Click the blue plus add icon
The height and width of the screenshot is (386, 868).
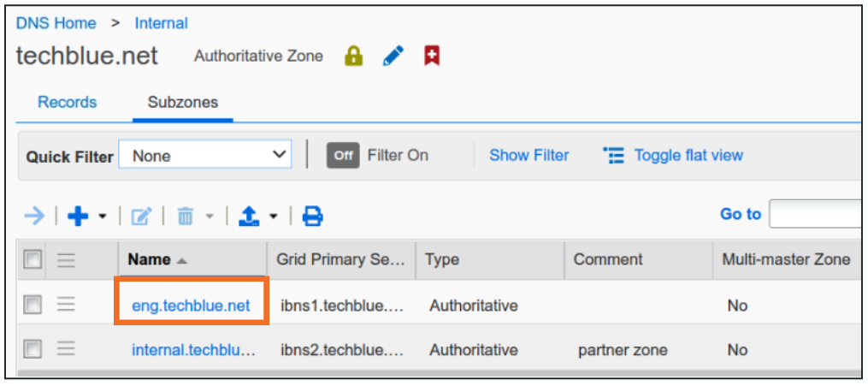[78, 217]
